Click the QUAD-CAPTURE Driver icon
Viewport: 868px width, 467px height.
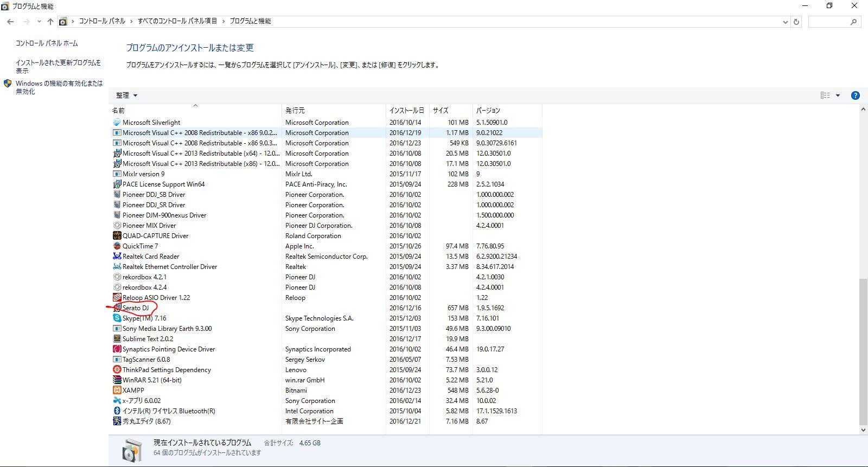tap(117, 236)
